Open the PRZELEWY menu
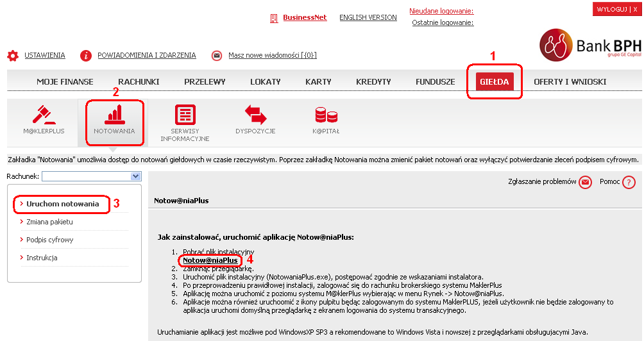Screen dimensions: 644x341 pos(205,81)
